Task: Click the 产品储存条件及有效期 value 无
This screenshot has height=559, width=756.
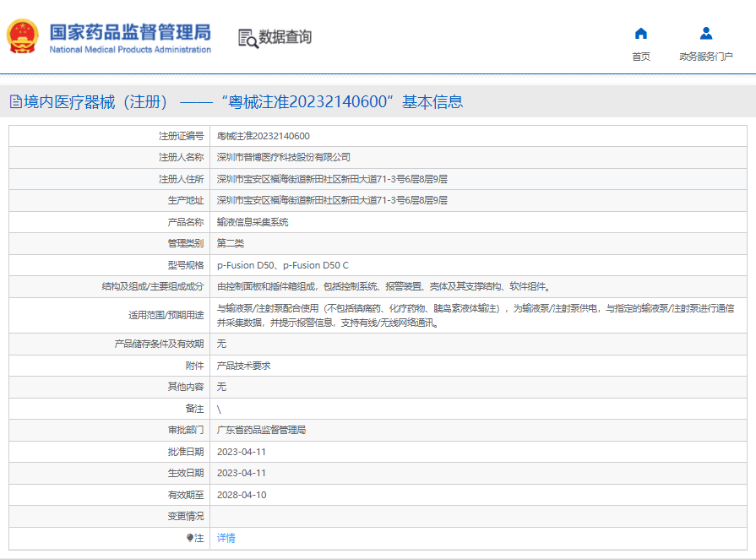Action: coord(221,344)
